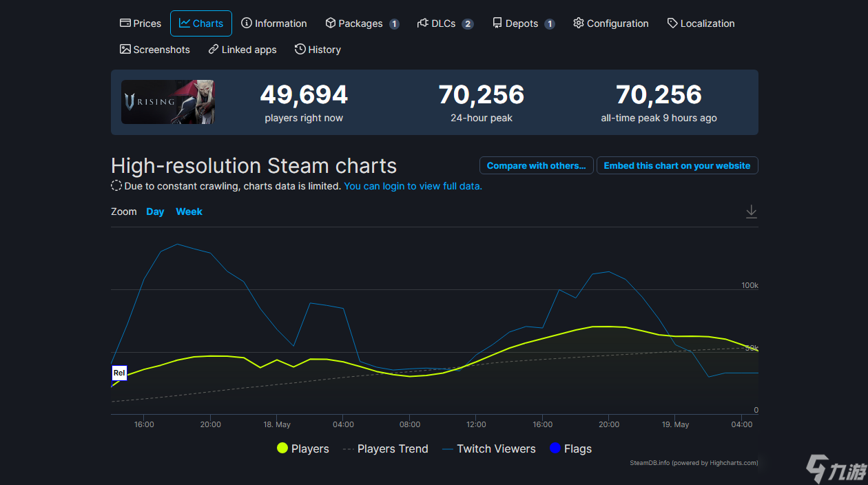868x485 pixels.
Task: Click the 49,694 players right now figure
Action: [304, 94]
